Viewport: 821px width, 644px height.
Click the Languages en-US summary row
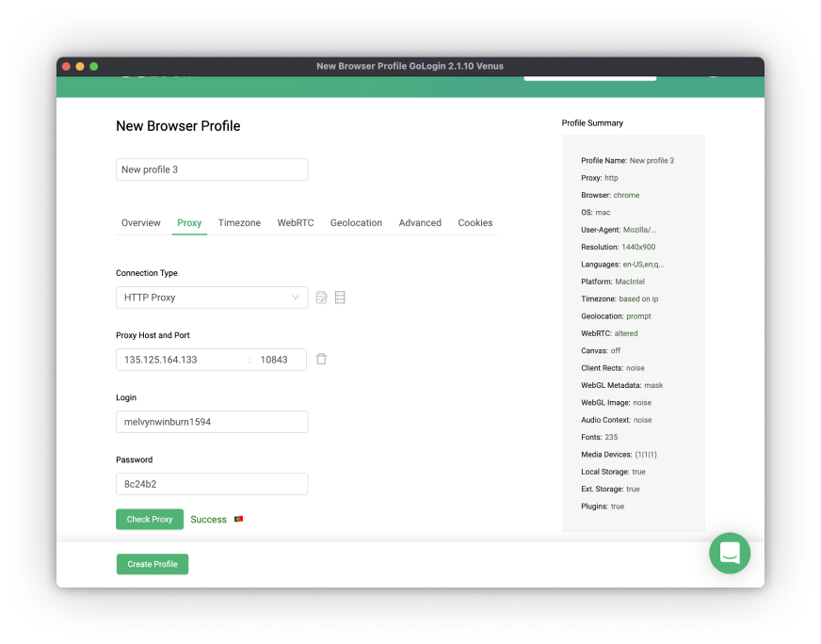(x=622, y=265)
